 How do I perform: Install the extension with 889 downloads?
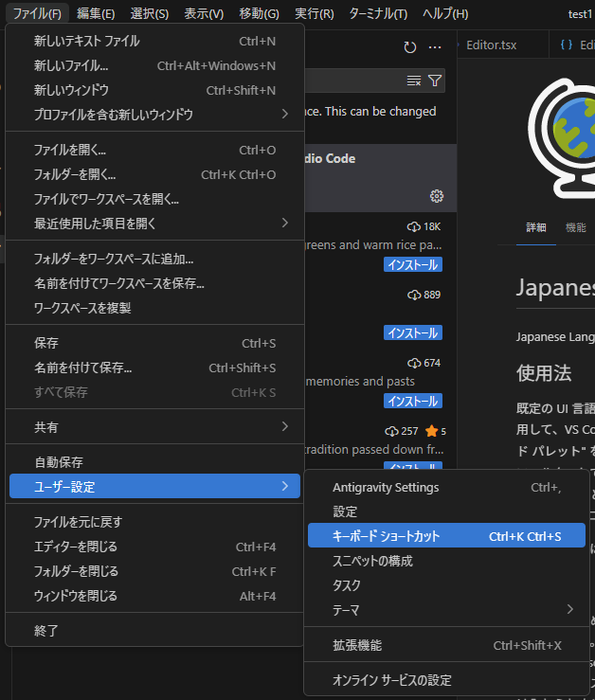413,333
